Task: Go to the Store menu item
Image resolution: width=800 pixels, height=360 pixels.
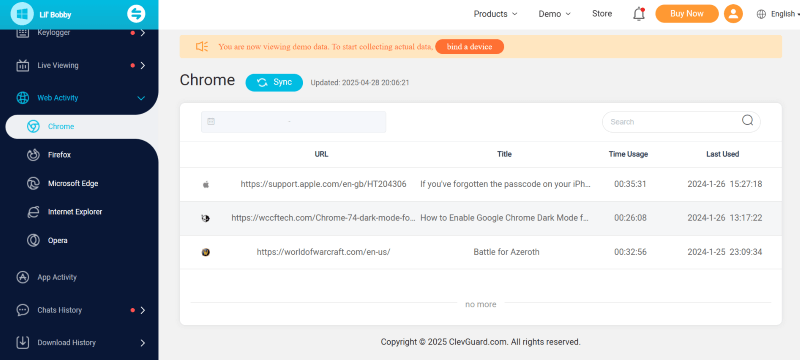Action: pyautogui.click(x=602, y=14)
